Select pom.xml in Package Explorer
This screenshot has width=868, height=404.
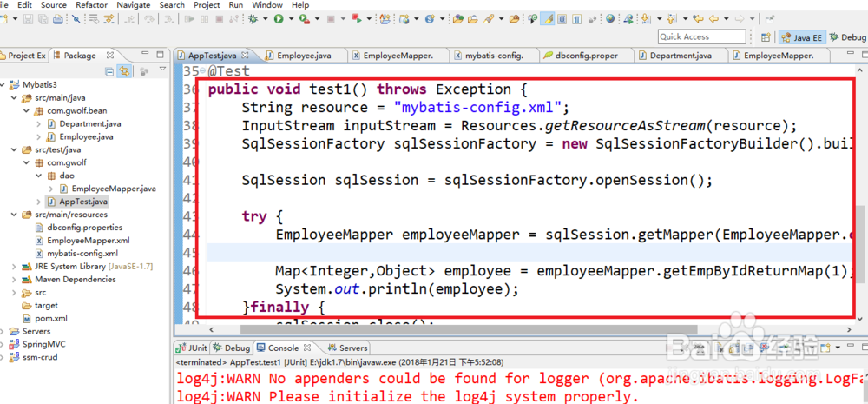50,319
